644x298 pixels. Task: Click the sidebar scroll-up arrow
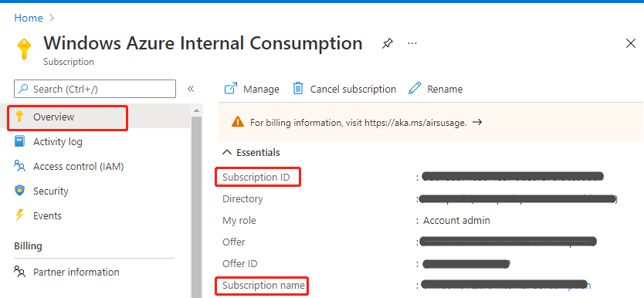click(x=196, y=110)
